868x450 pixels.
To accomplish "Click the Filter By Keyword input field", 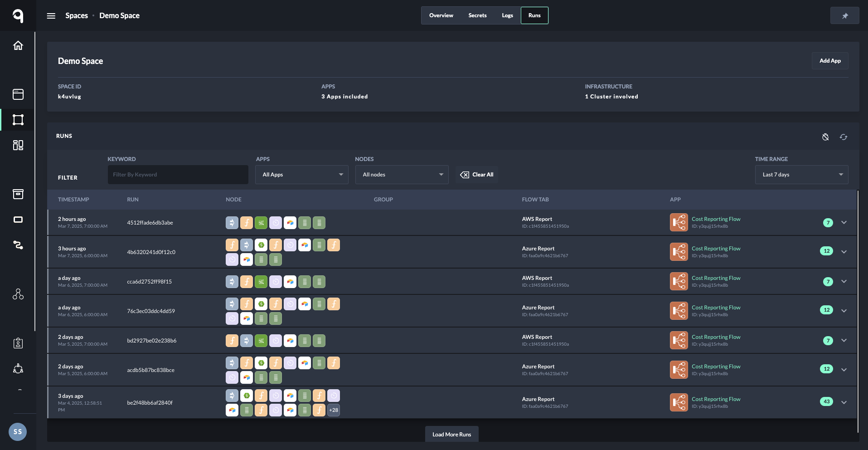I will coord(178,175).
